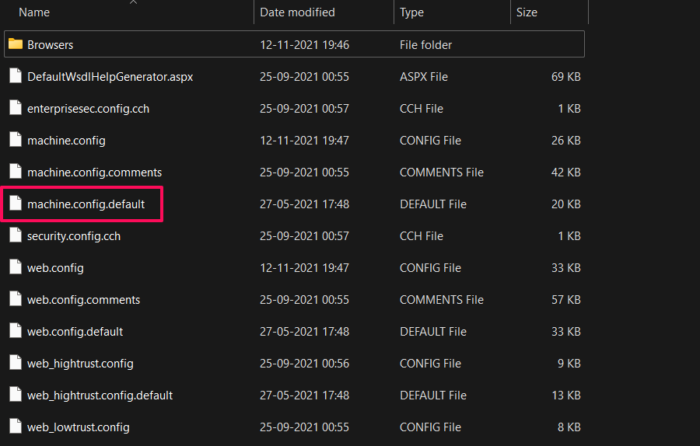Click the web_lowtrust.config file icon
700x446 pixels.
15,428
